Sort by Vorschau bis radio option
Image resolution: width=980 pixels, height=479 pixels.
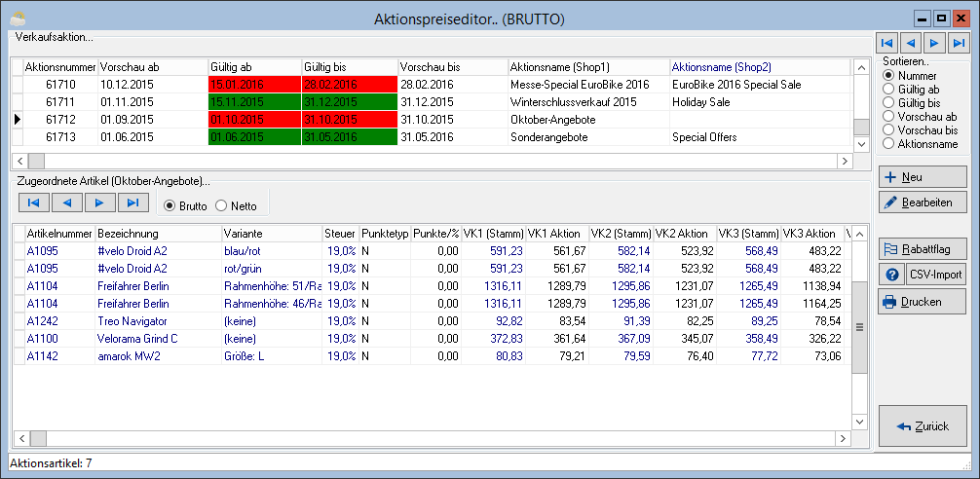pyautogui.click(x=920, y=129)
